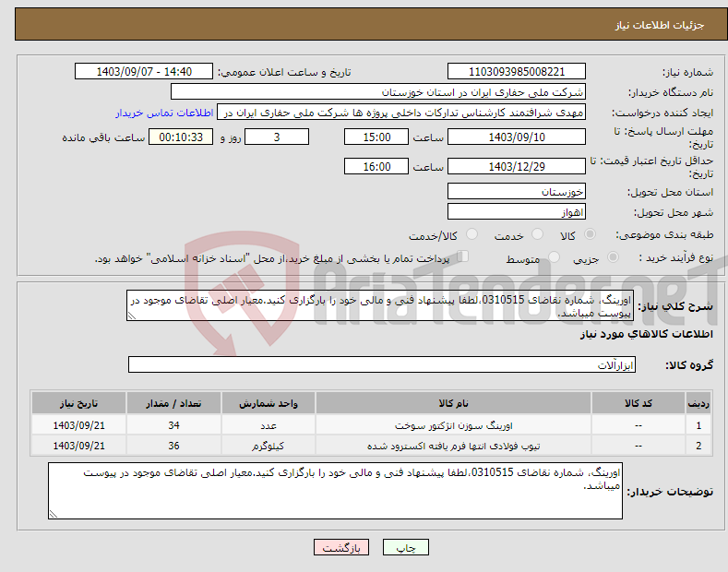Select the متوسط purchase type radio
Image resolution: width=728 pixels, height=572 pixels.
point(554,256)
